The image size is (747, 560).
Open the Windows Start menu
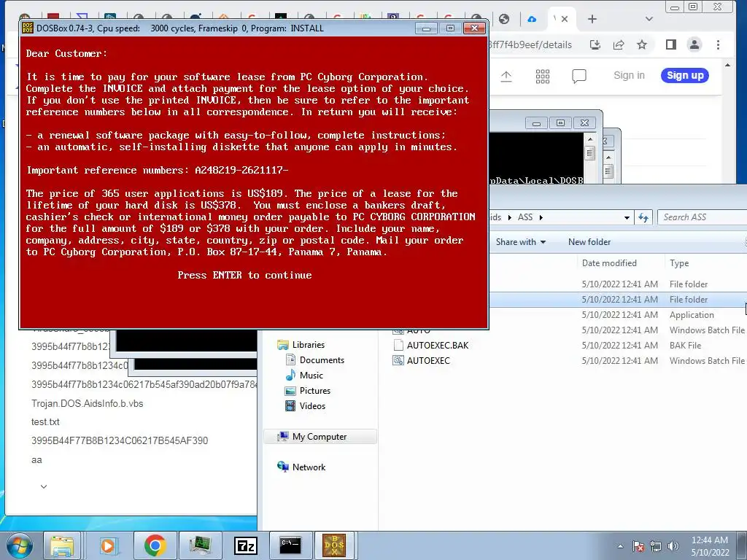(20, 545)
